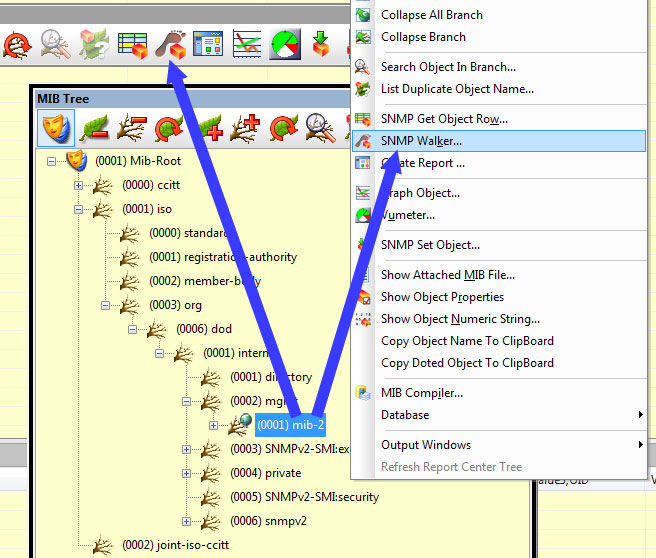Choose Copy Object Name To ClipBoard
Screen dimensions: 656x558
(x=499, y=341)
